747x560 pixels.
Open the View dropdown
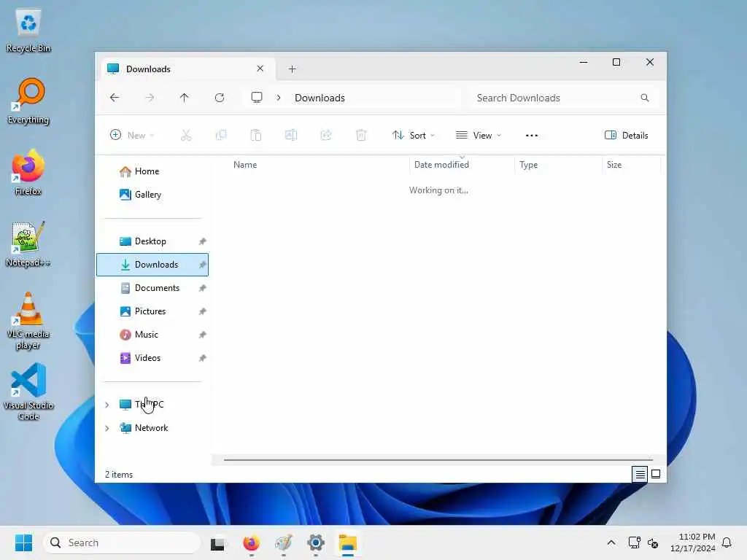tap(479, 135)
